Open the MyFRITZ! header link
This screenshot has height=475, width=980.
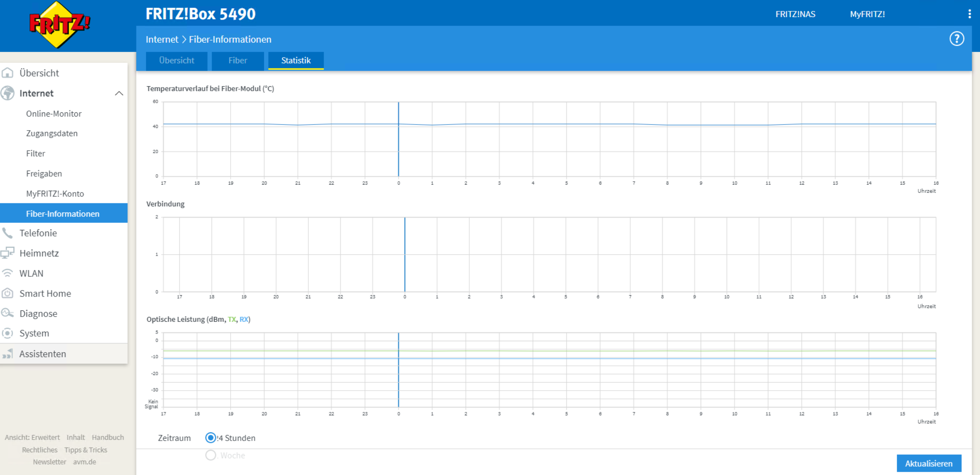(x=867, y=14)
